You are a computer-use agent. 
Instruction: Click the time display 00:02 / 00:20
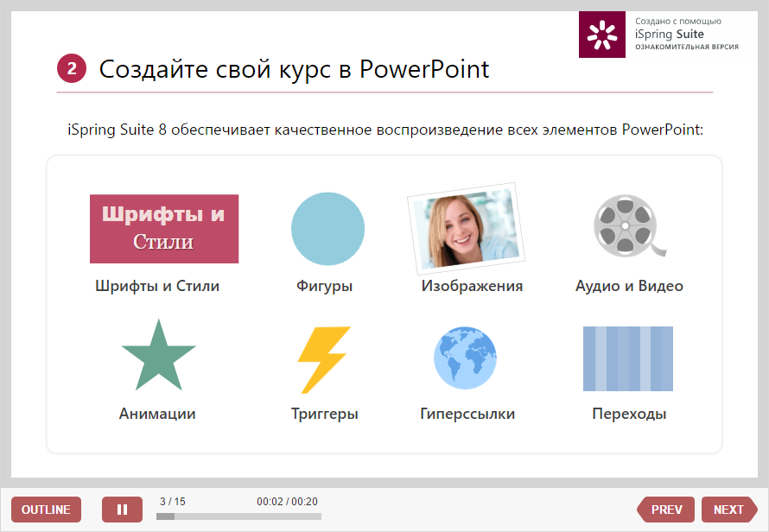288,502
